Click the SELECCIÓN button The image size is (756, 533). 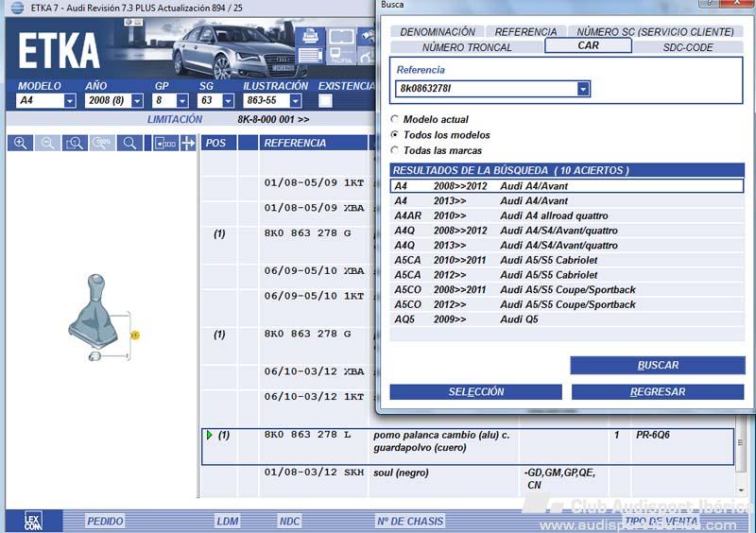tap(476, 391)
